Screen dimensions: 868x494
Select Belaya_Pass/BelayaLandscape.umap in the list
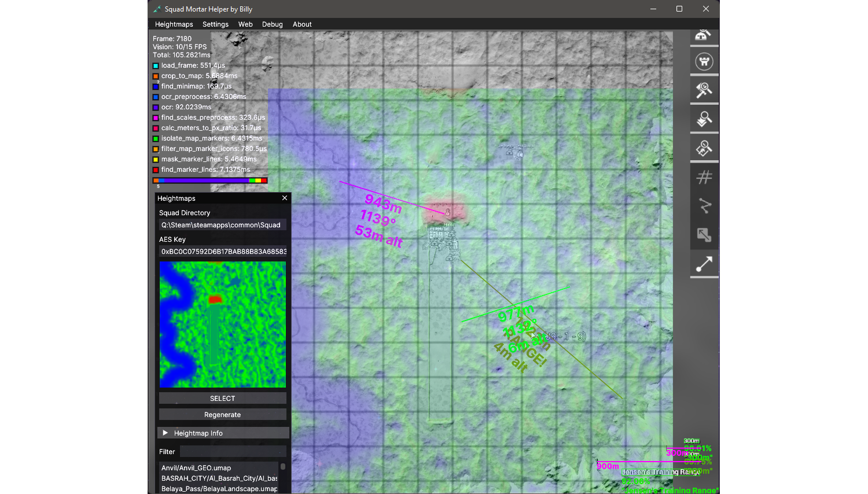[x=219, y=488]
